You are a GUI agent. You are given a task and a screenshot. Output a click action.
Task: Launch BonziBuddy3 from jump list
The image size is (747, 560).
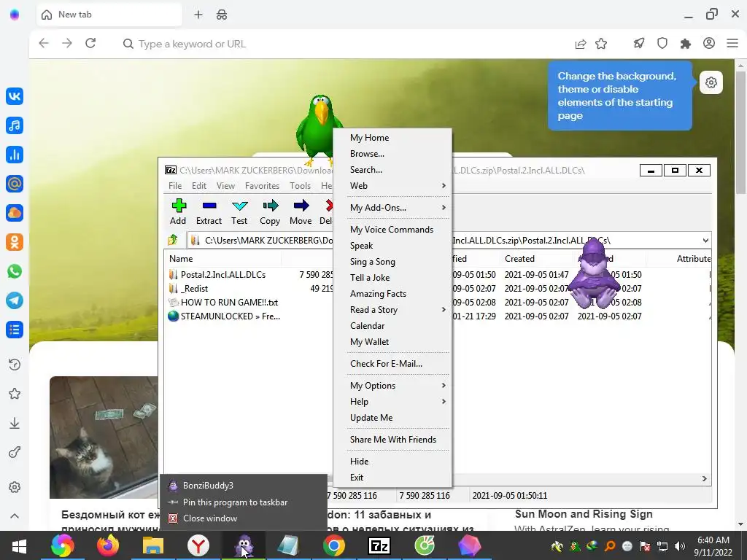point(244,485)
